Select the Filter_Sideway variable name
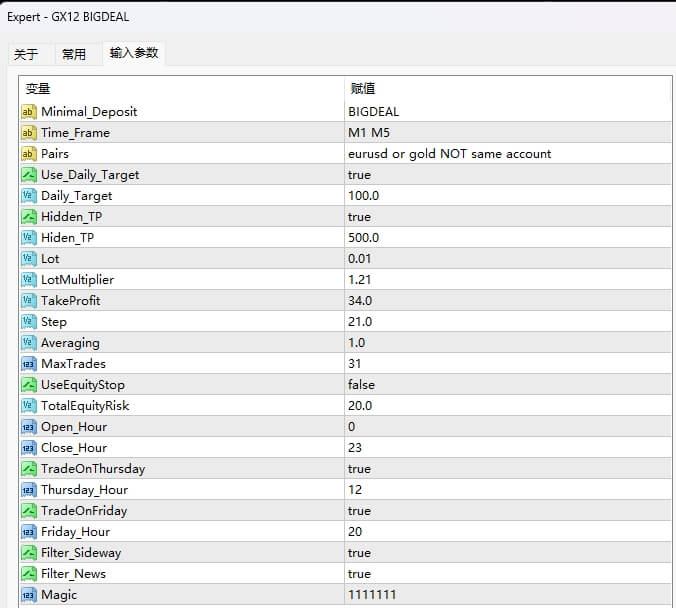The image size is (676, 608). [x=81, y=553]
